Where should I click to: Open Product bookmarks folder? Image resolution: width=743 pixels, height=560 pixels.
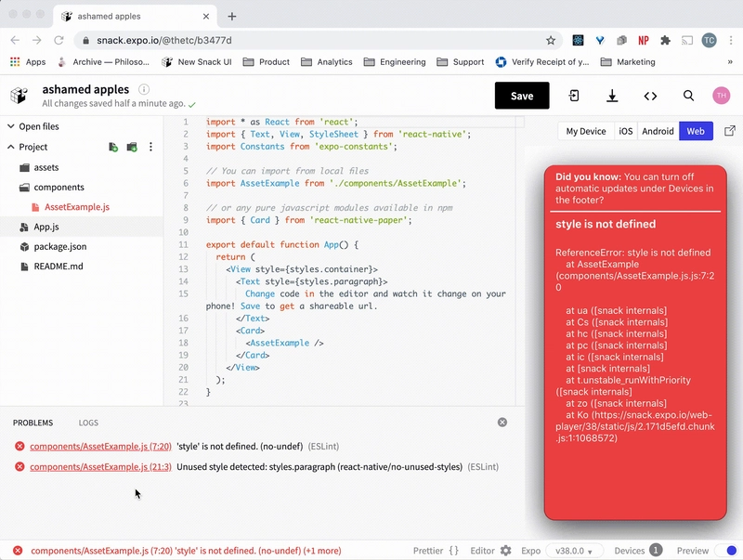[x=267, y=62]
